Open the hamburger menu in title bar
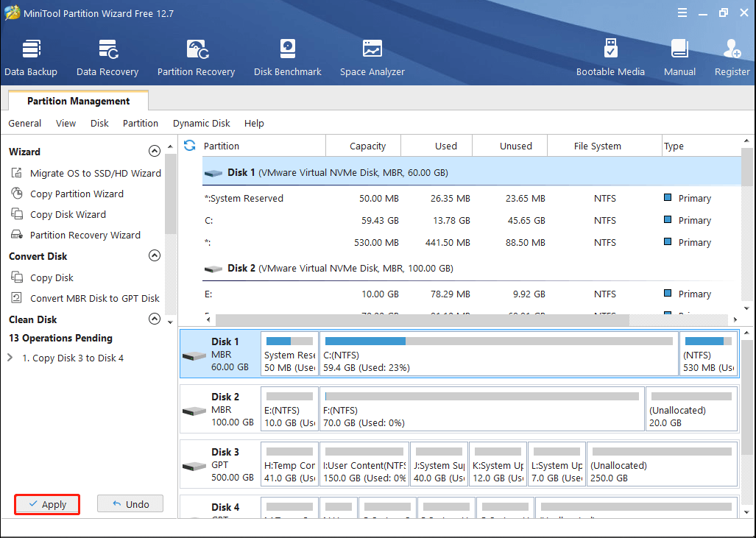The image size is (756, 538). coord(682,13)
